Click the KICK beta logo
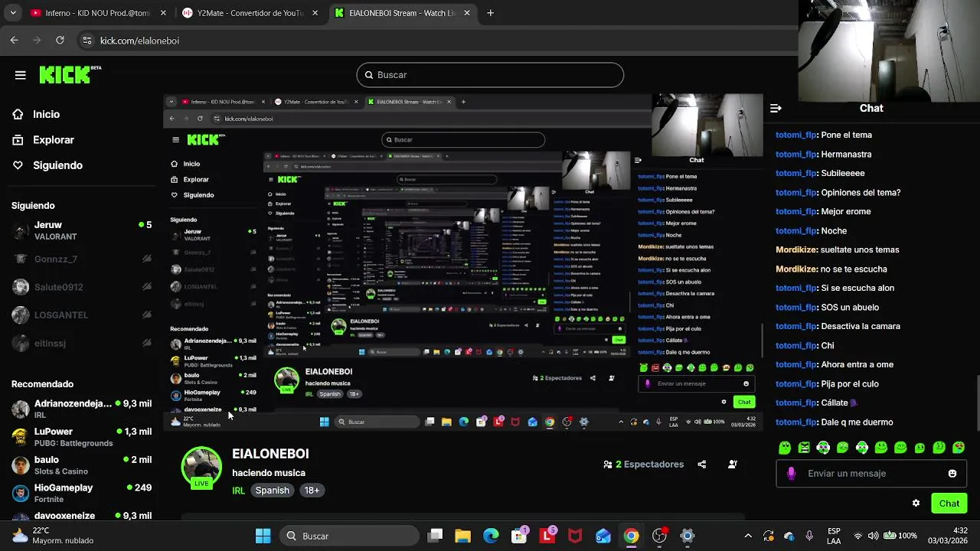 (x=70, y=74)
